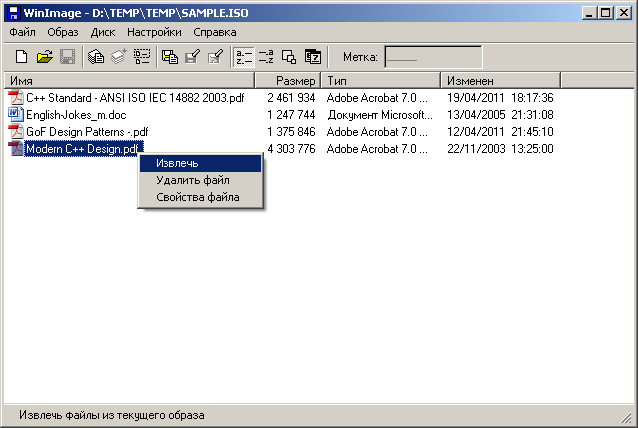This screenshot has width=638, height=428.
Task: Click the New image toolbar icon
Action: point(21,57)
